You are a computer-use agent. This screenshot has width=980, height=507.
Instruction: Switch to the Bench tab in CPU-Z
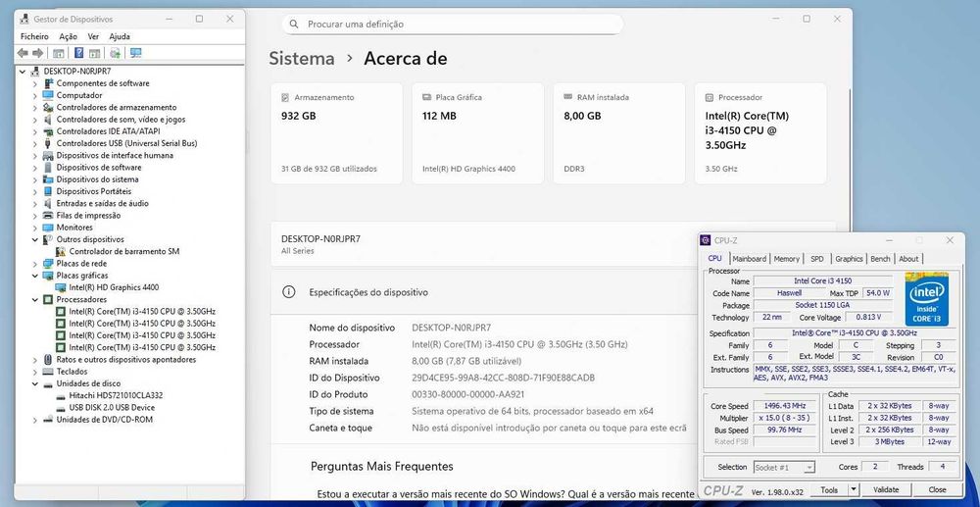[880, 259]
